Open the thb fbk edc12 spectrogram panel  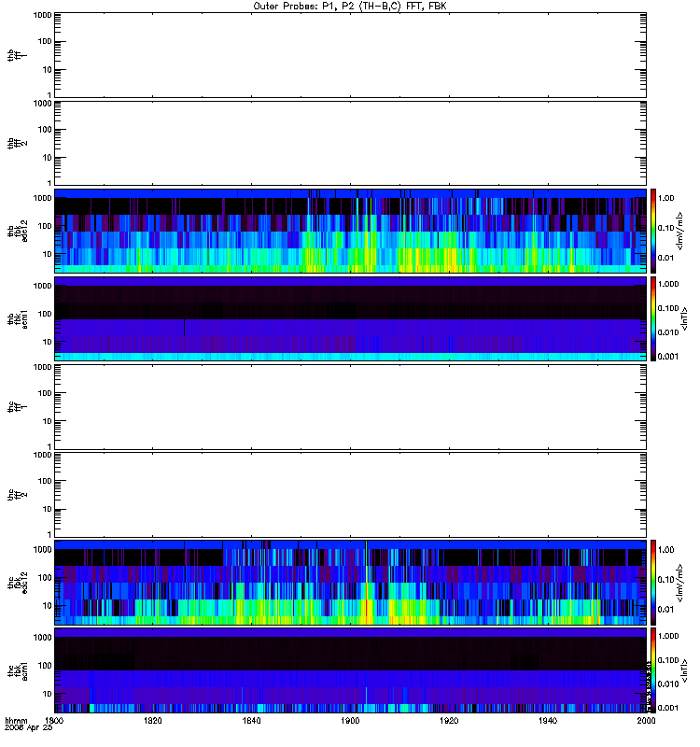350,231
